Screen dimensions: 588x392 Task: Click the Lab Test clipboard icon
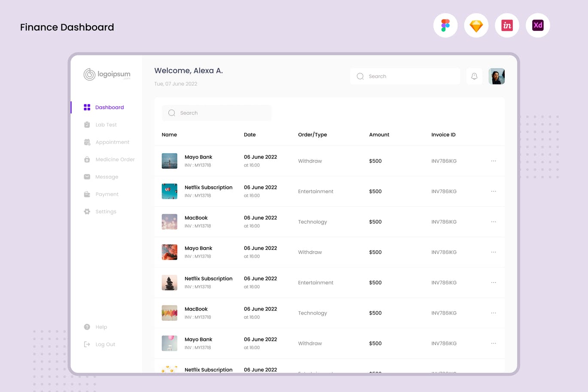87,125
